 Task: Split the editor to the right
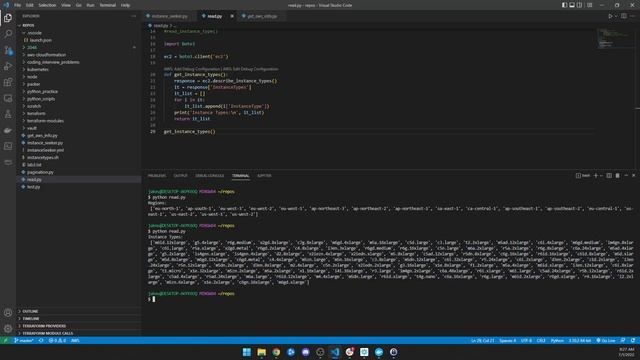pos(624,16)
